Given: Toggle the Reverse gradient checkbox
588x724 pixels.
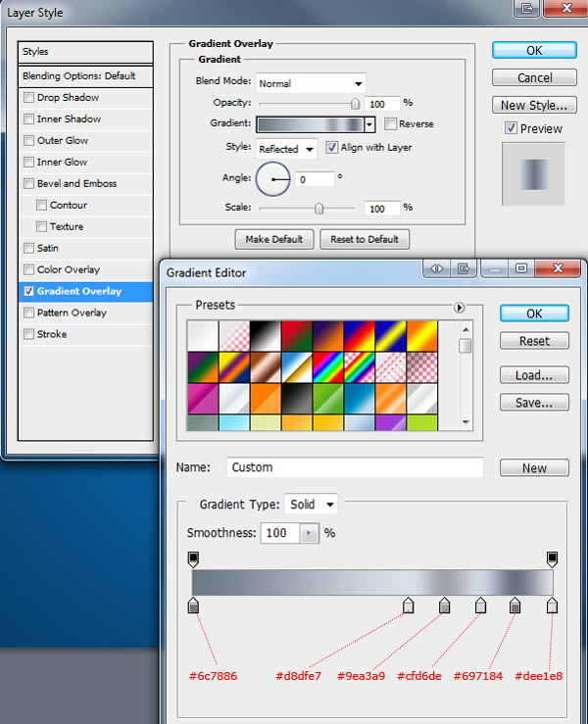Looking at the screenshot, I should tap(390, 123).
